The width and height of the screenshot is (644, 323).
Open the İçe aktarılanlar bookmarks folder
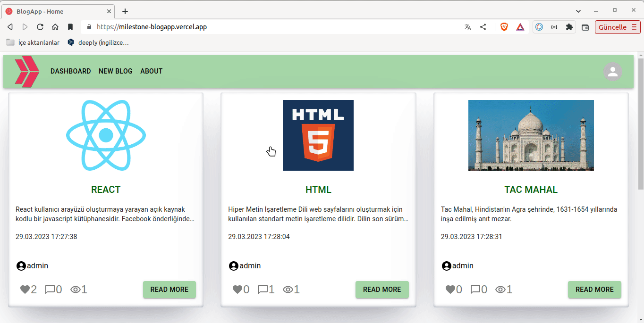point(33,42)
